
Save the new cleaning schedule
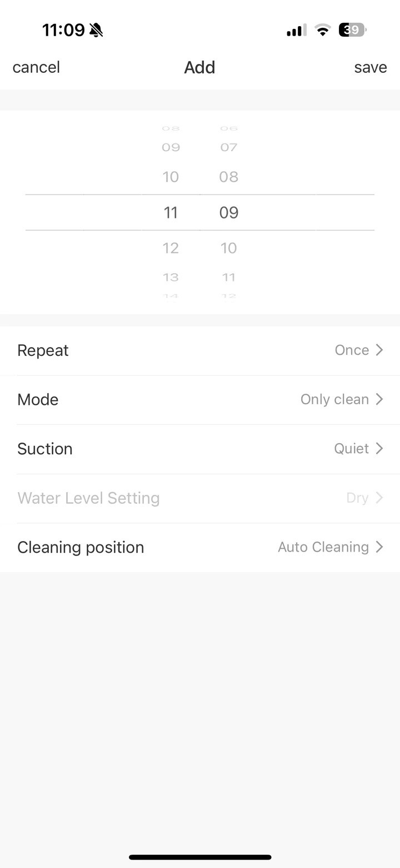[x=371, y=67]
